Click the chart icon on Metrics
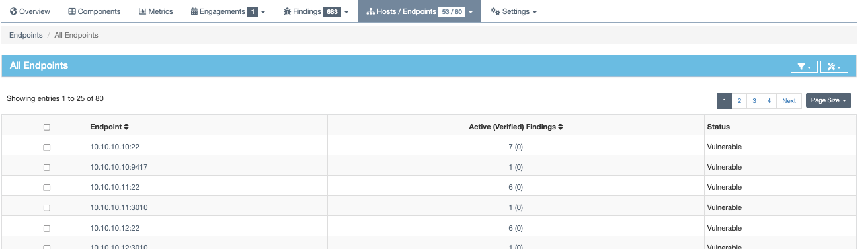This screenshot has width=868, height=249. coord(142,11)
